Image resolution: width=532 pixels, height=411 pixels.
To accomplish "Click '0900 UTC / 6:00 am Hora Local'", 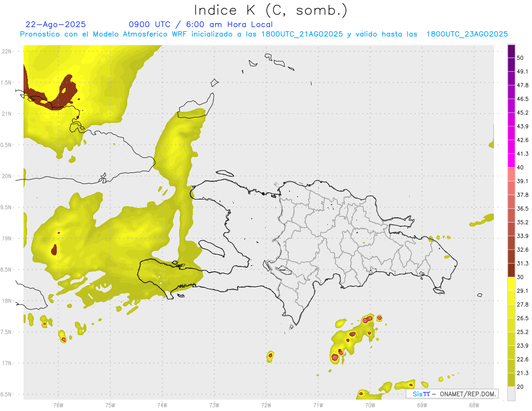I will tap(200, 24).
